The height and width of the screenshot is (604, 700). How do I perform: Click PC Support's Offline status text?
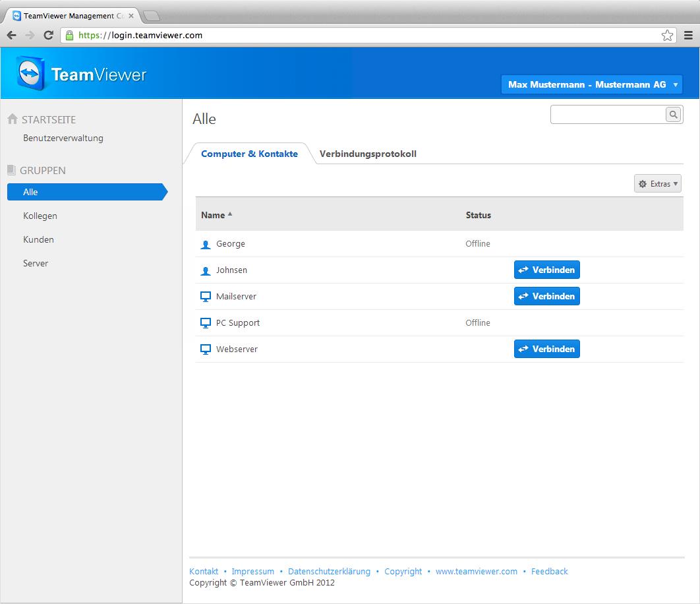478,322
